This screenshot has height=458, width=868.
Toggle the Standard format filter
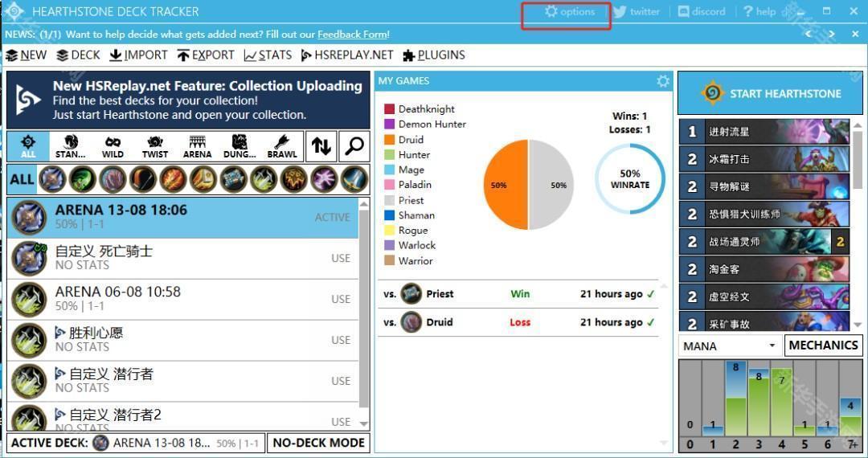tap(71, 145)
